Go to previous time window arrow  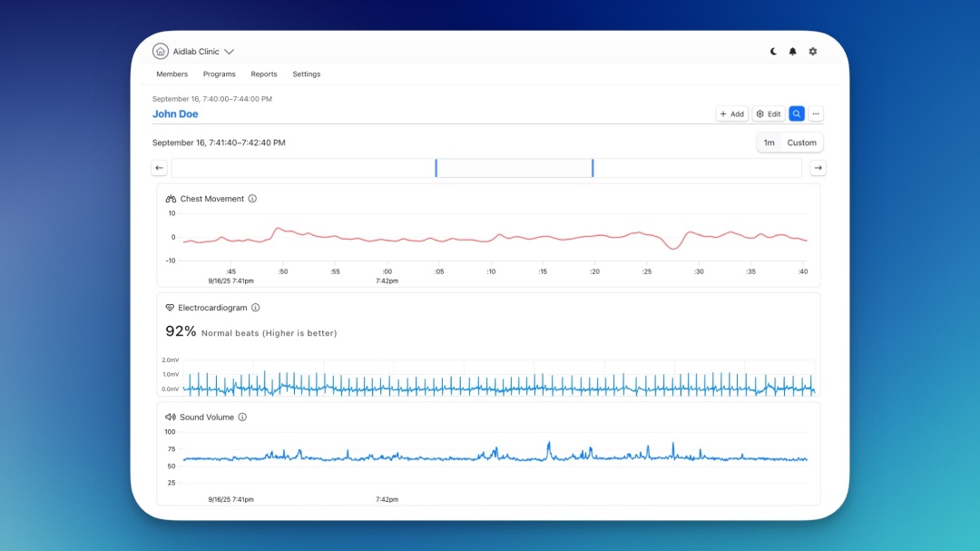159,168
